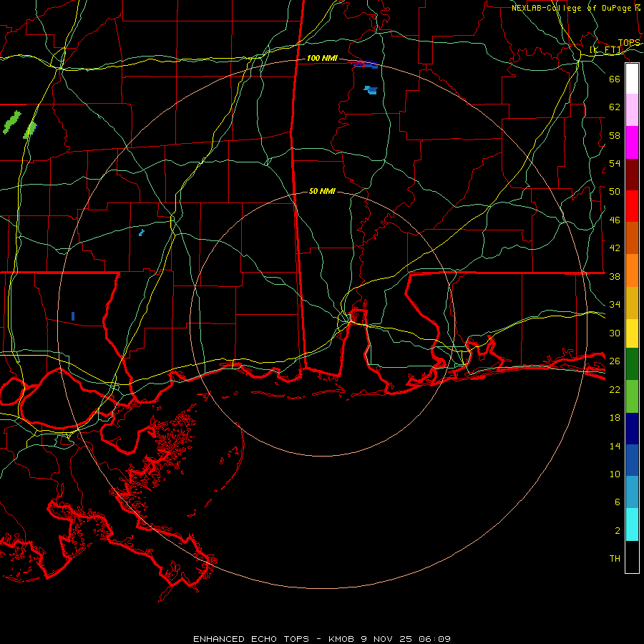
Task: Click the light blue echo below the 100 NMI ring
Action: coord(371,90)
